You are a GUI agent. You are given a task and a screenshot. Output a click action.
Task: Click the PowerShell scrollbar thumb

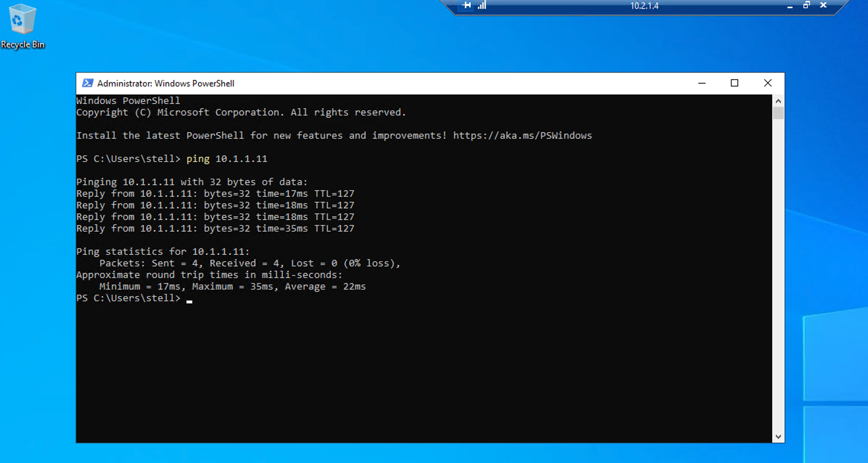tap(778, 113)
